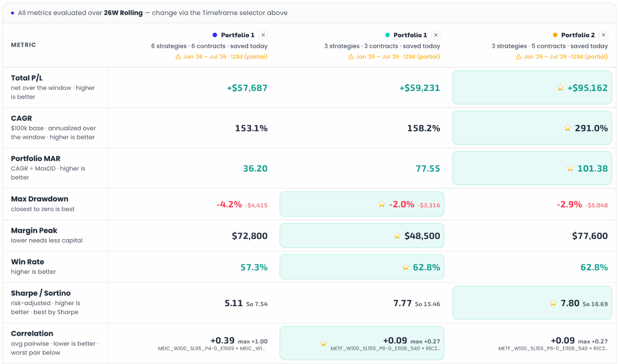Click '3 strategies · 3 contracts · saved today'
Image resolution: width=618 pixels, height=364 pixels.
382,46
